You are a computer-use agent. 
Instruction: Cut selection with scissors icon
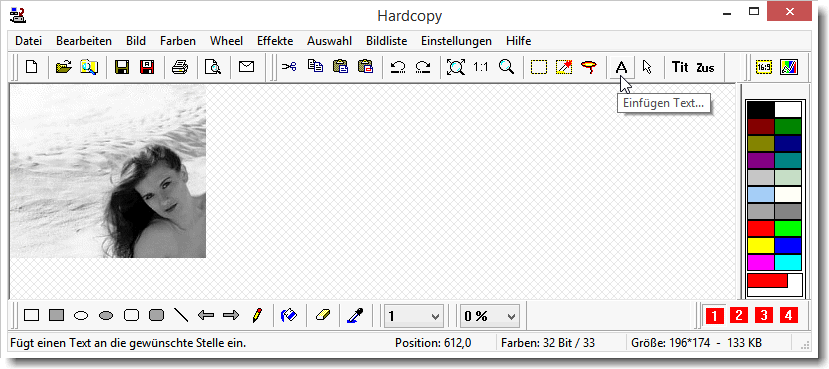(289, 67)
